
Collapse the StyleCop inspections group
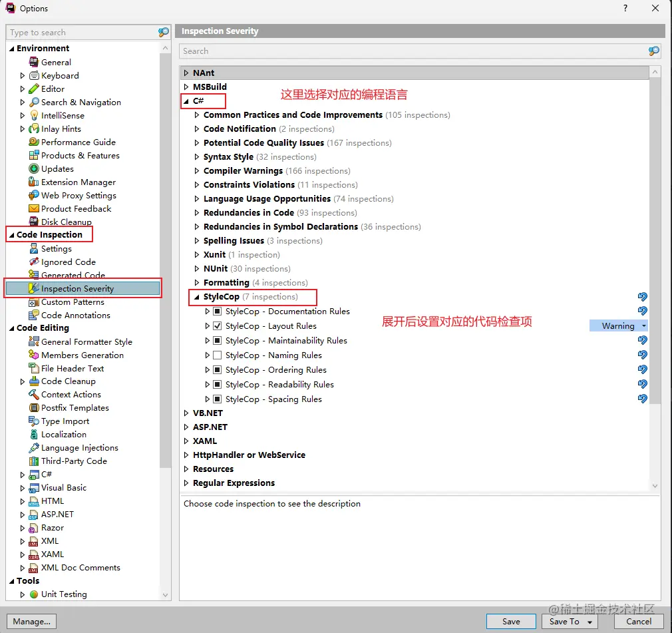(x=197, y=297)
